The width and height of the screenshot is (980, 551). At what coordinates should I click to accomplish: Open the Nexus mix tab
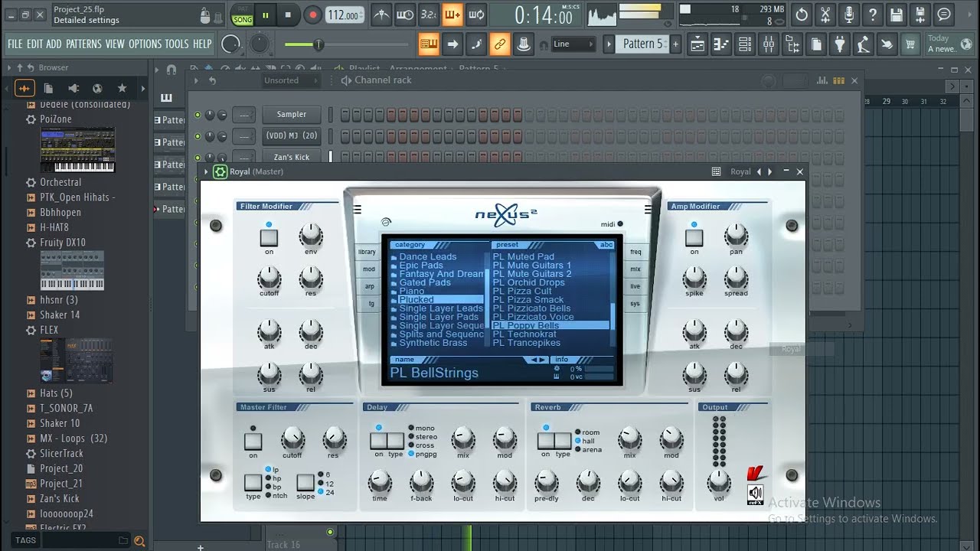(635, 269)
